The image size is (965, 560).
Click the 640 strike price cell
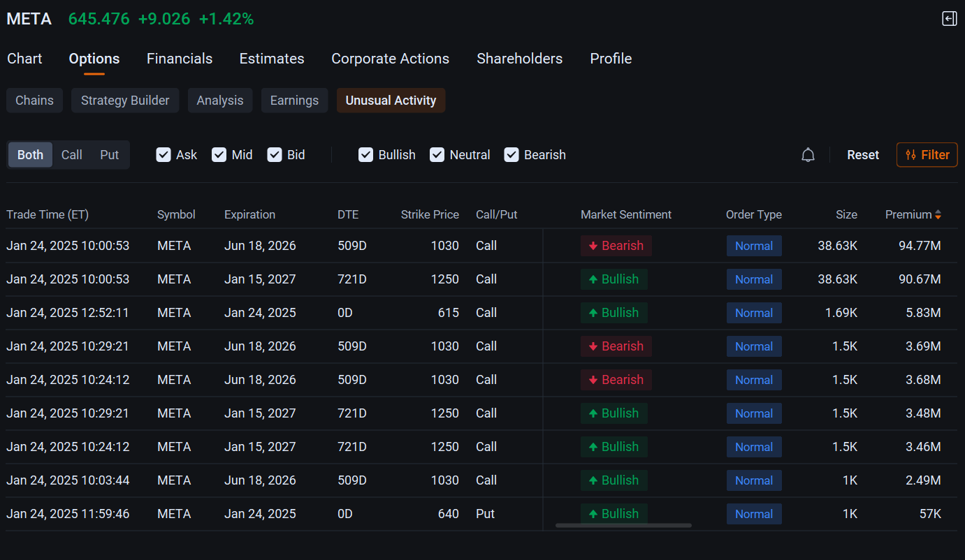click(448, 514)
